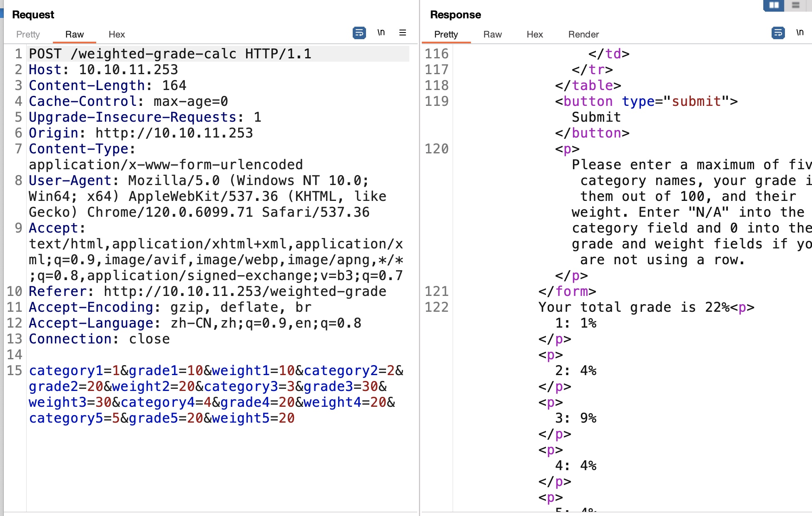The image size is (812, 516).
Task: Toggle word wrap in the Request panel
Action: pos(359,33)
